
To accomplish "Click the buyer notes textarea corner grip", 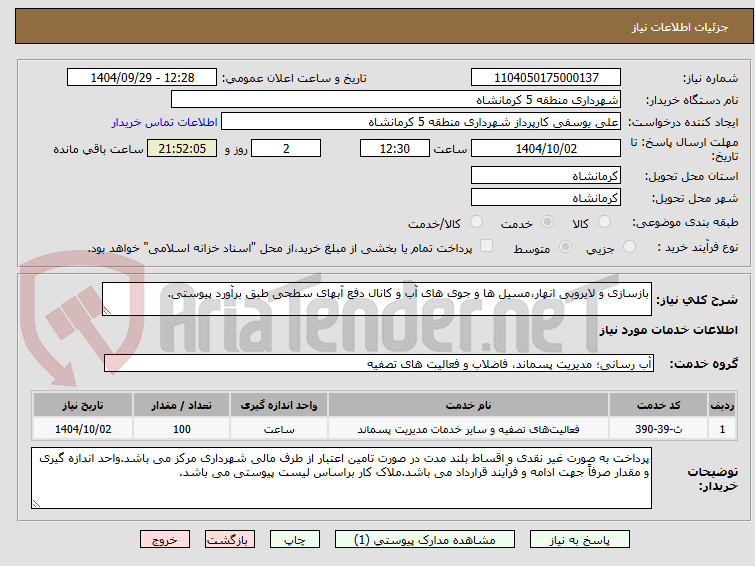I will [x=37, y=503].
